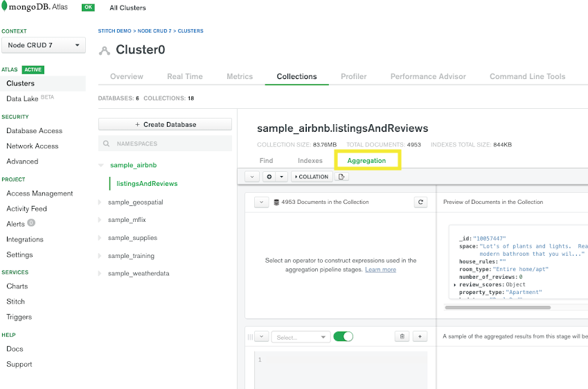This screenshot has height=389, width=588.
Task: Click the Alerts count badge
Action: point(31,223)
